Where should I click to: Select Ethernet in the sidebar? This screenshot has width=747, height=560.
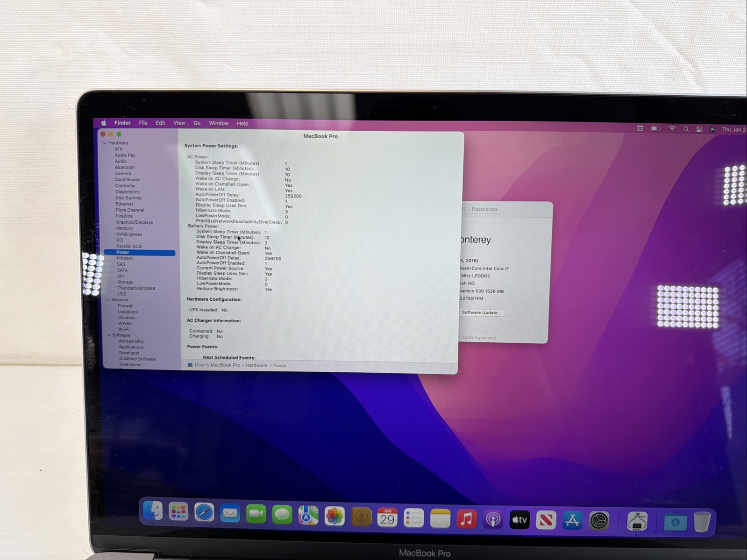tap(124, 204)
